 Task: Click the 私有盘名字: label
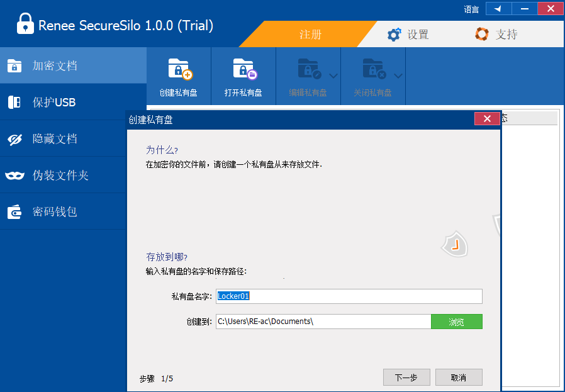(192, 296)
